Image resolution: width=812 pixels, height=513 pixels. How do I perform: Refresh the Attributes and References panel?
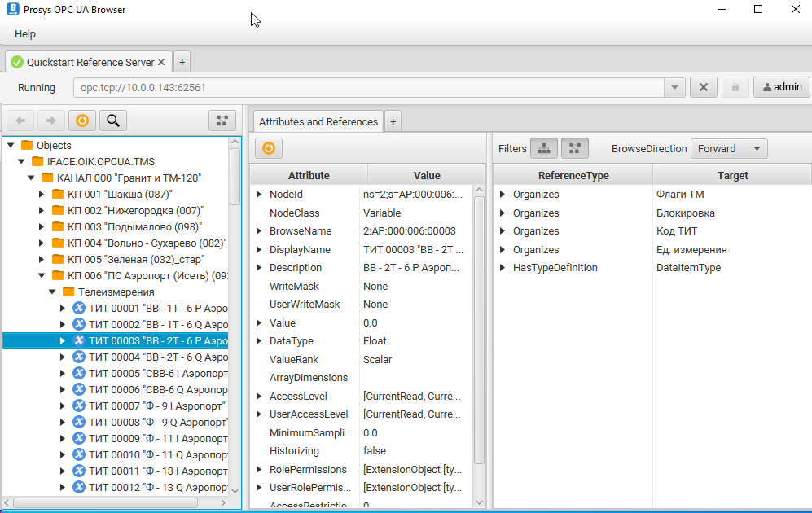coord(269,147)
